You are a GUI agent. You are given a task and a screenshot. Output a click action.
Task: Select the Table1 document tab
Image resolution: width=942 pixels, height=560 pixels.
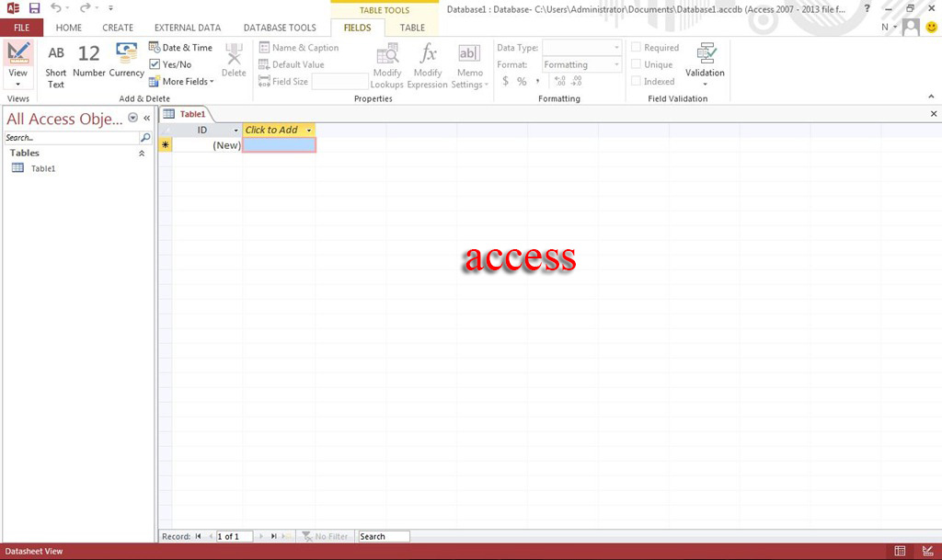point(185,114)
